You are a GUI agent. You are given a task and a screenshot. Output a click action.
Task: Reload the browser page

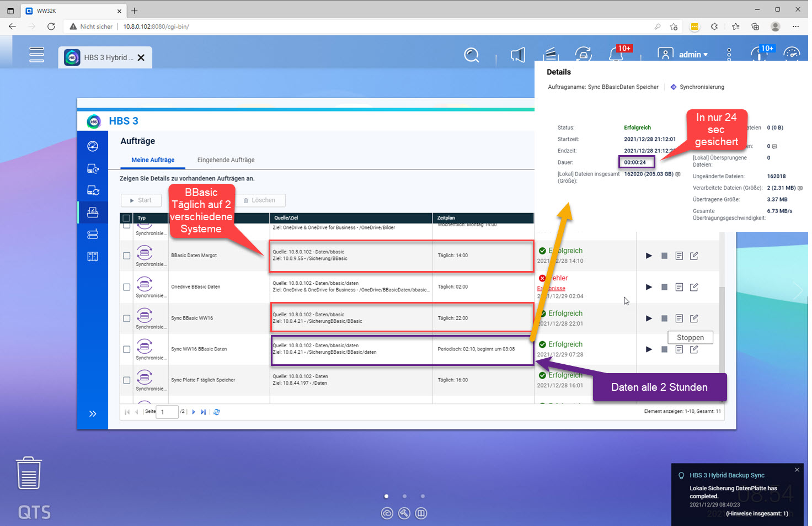tap(51, 26)
